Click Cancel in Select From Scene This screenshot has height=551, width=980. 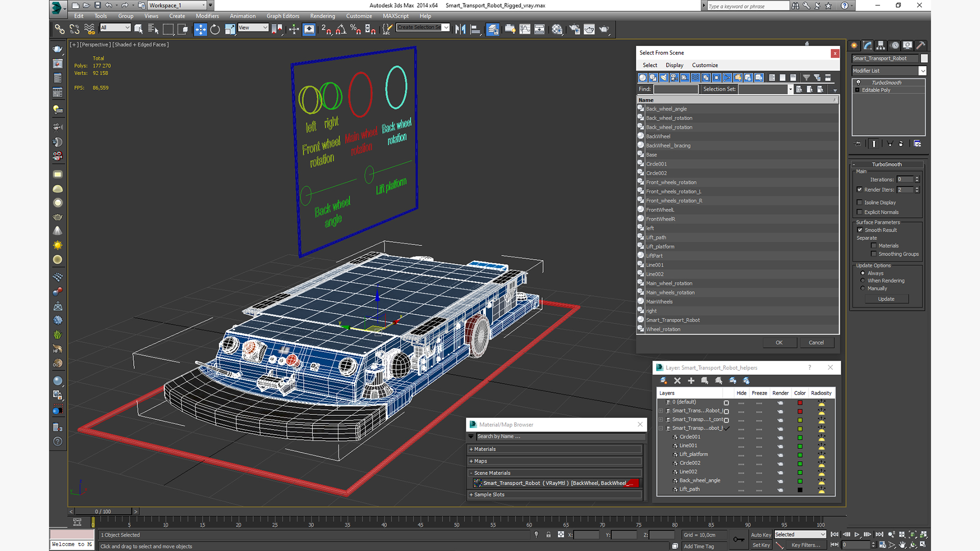816,343
